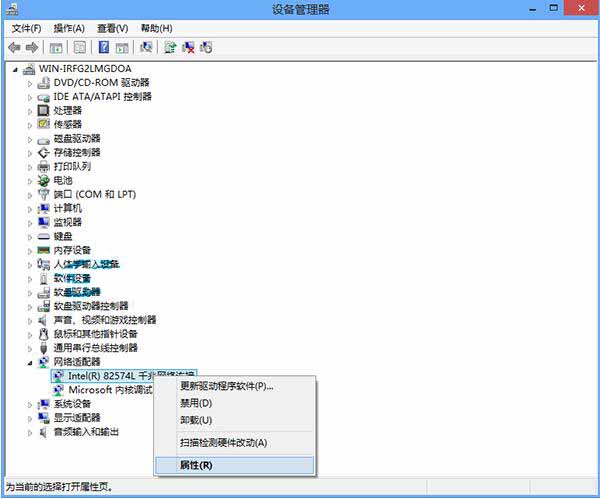
Task: Expand the 处理器 (Processors) node
Action: [x=30, y=110]
